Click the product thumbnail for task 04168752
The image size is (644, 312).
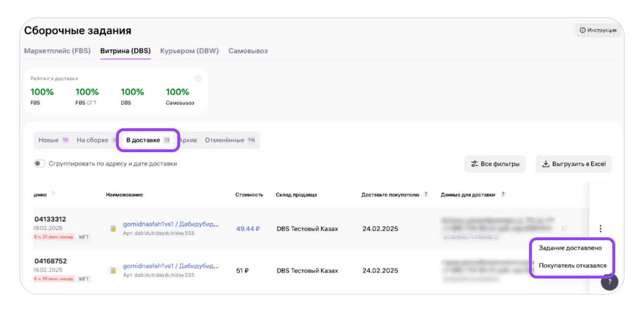tap(114, 270)
